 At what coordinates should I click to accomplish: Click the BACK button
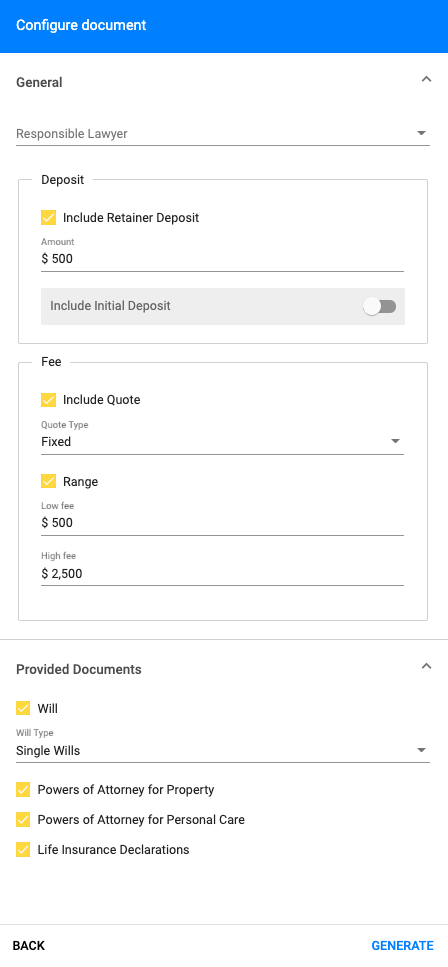29,946
